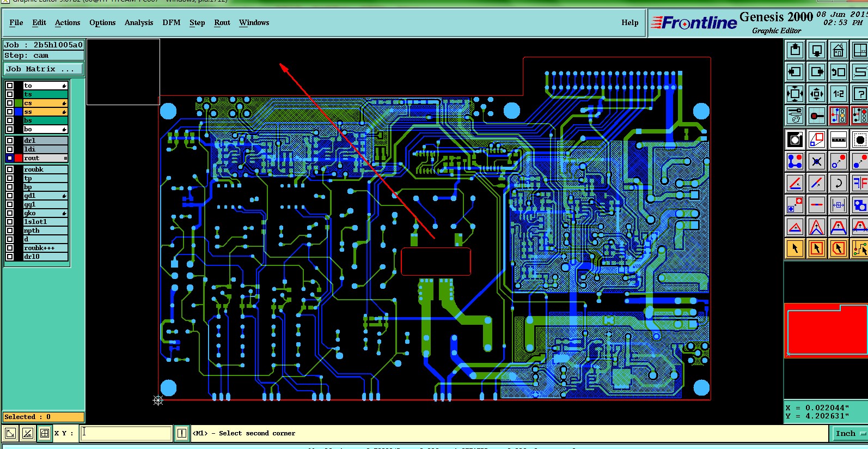This screenshot has height=449, width=868.
Task: Click the rotate arc edit icon
Action: (x=839, y=183)
